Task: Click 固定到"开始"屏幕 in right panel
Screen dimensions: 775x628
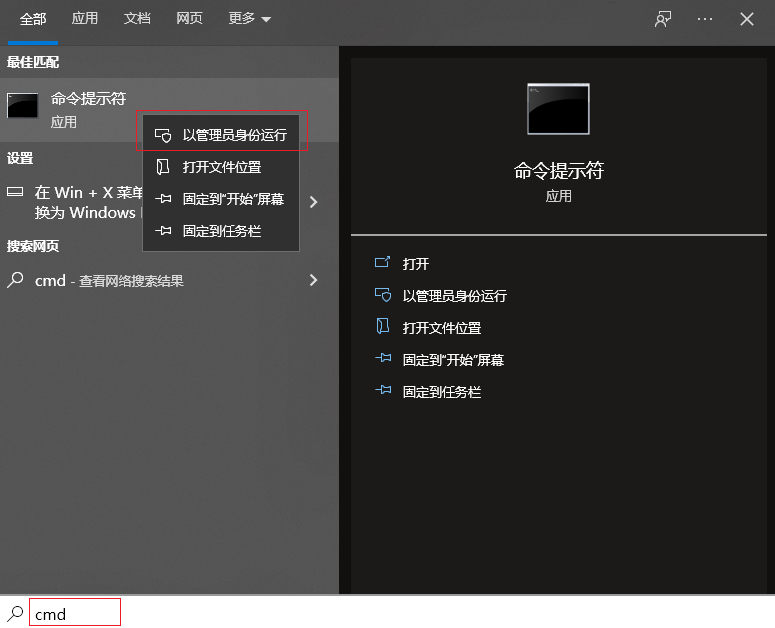Action: [x=453, y=360]
